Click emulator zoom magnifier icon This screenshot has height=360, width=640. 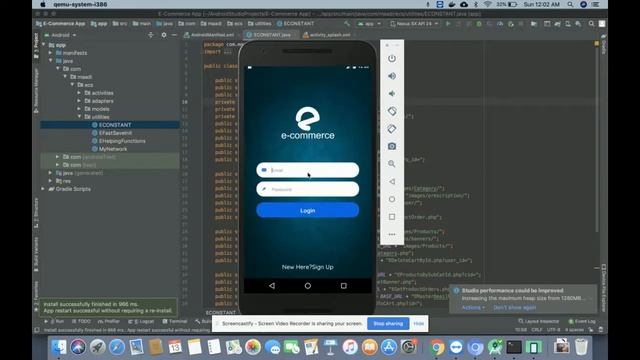click(x=392, y=164)
